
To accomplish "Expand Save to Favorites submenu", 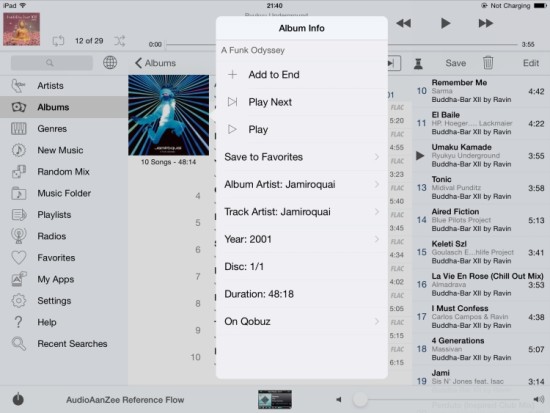I will [302, 157].
